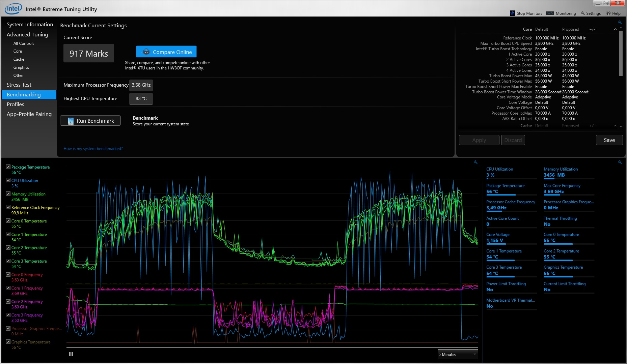Click the Intel logo icon
Viewport: 627px width, 364px height.
coord(13,9)
